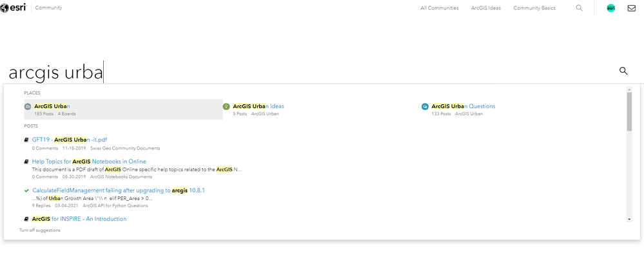Open Help Topics for ArcGIS Notebooks post
This screenshot has width=644, height=260.
click(x=89, y=161)
